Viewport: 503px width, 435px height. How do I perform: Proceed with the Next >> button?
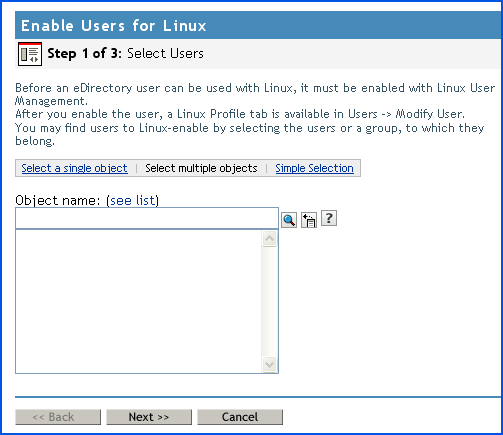click(x=149, y=417)
